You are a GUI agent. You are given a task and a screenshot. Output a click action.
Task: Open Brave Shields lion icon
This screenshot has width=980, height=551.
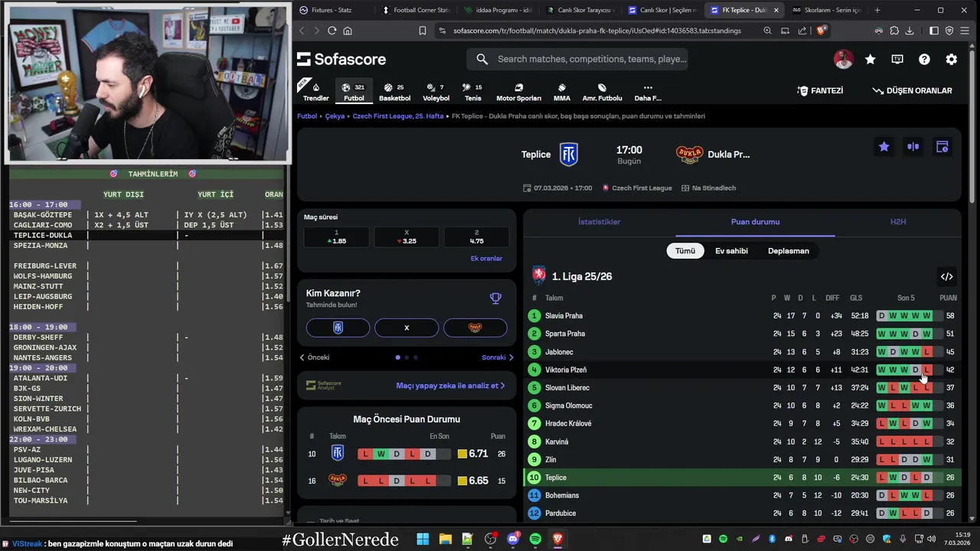[x=821, y=31]
